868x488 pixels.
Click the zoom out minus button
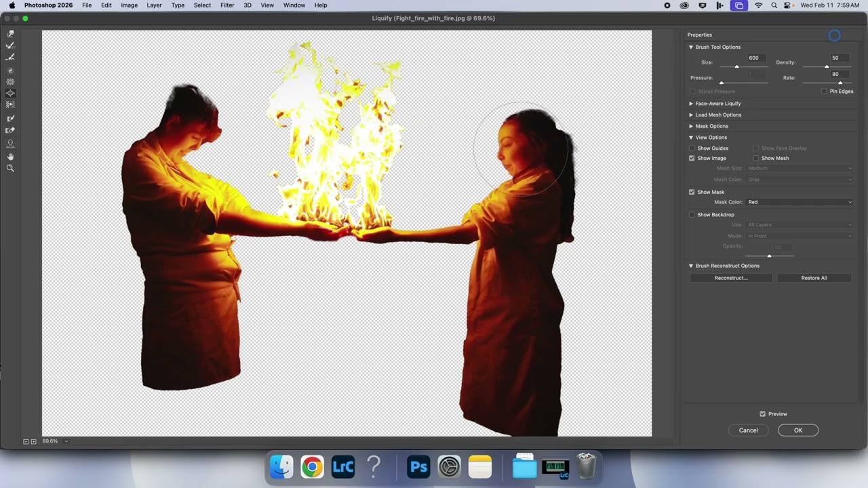(x=26, y=441)
